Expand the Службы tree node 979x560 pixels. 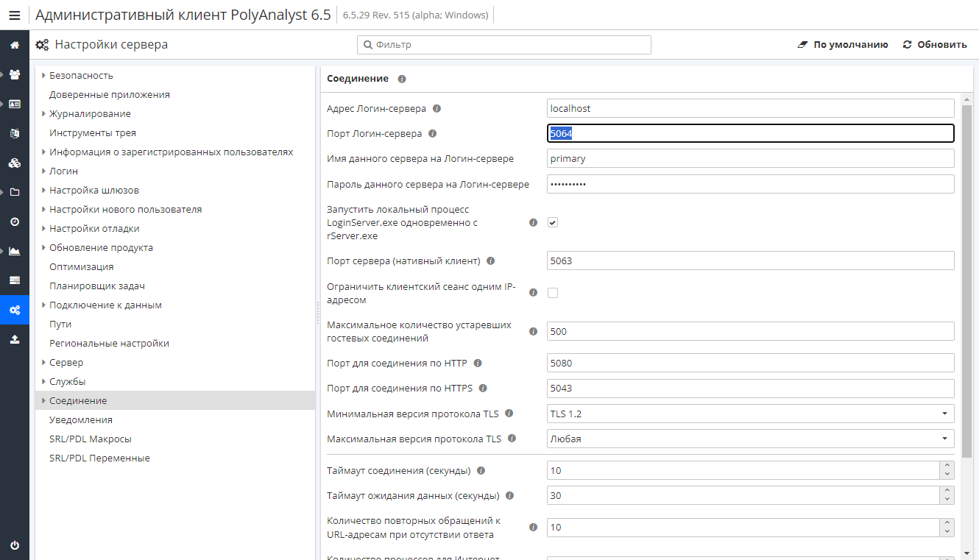(43, 381)
